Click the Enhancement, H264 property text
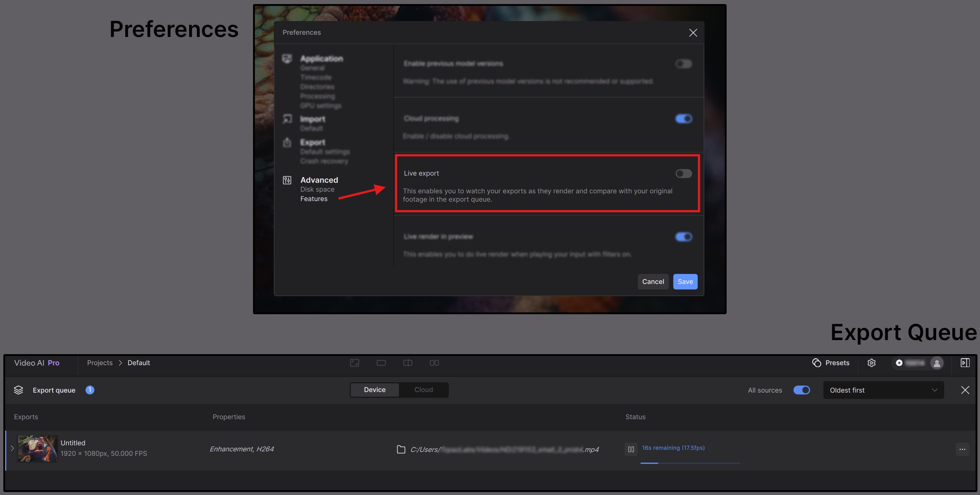The image size is (980, 495). pyautogui.click(x=242, y=449)
